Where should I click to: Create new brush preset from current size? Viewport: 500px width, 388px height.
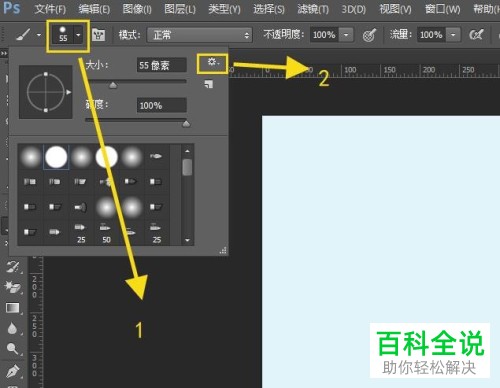coord(209,84)
